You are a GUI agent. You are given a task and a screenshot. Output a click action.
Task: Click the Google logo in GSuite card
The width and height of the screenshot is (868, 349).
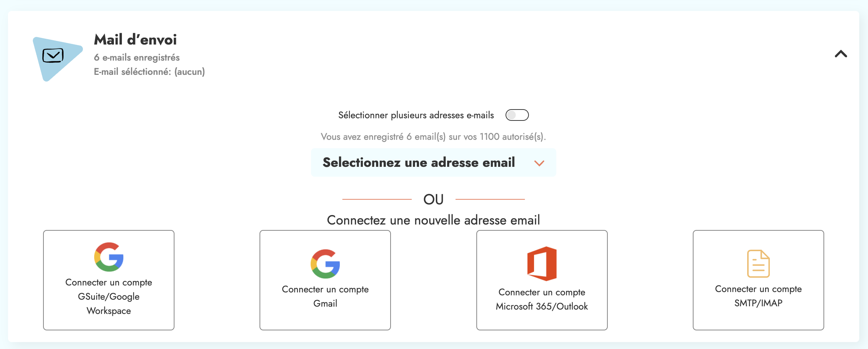click(x=109, y=257)
